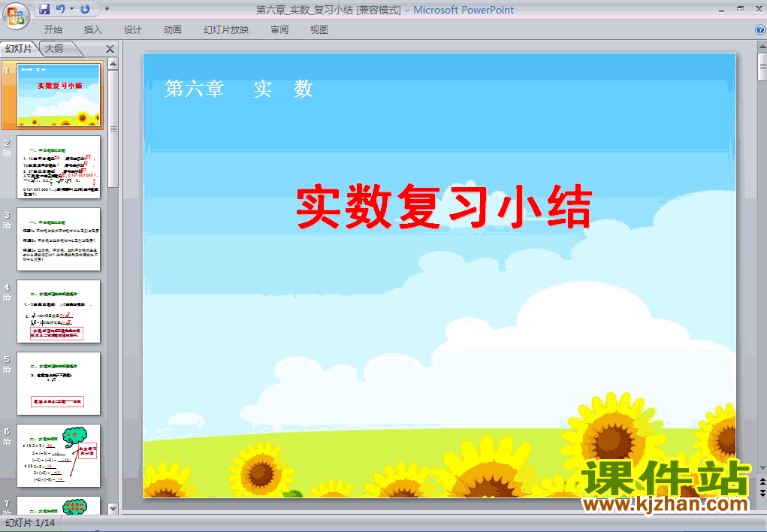Open the 开始 ribbon tab
This screenshot has height=532, width=767.
[53, 30]
